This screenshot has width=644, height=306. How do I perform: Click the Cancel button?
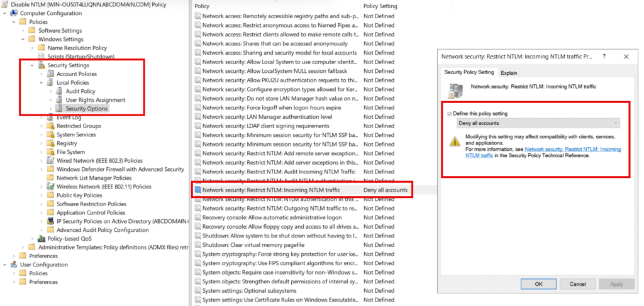coord(577,284)
